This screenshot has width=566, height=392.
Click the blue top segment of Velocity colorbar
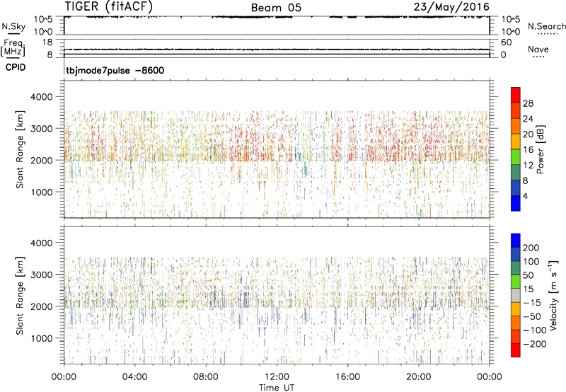pyautogui.click(x=516, y=241)
